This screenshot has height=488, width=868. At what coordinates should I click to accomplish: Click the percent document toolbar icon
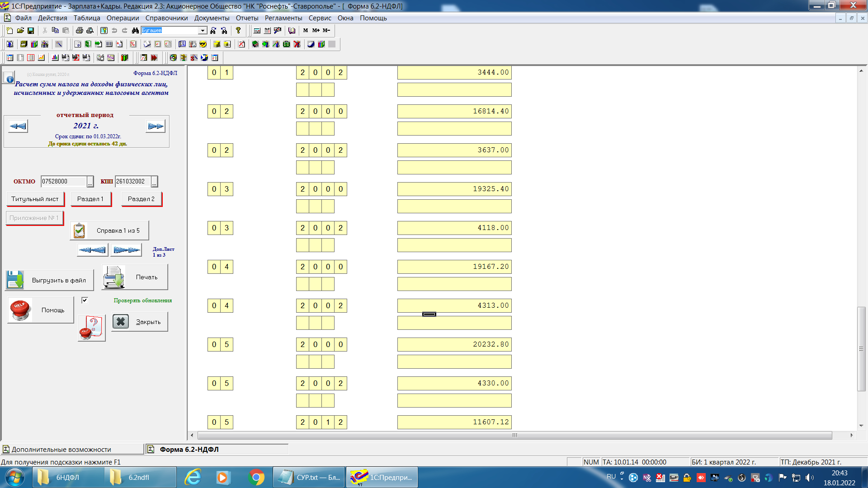pyautogui.click(x=133, y=44)
